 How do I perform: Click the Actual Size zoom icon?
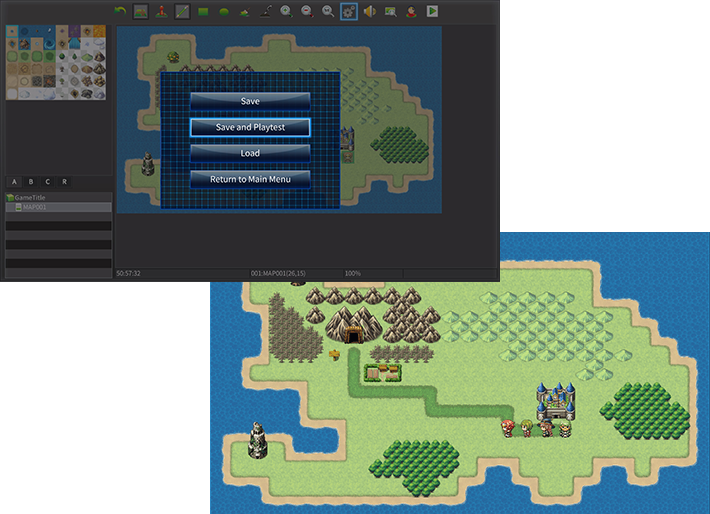[x=328, y=11]
